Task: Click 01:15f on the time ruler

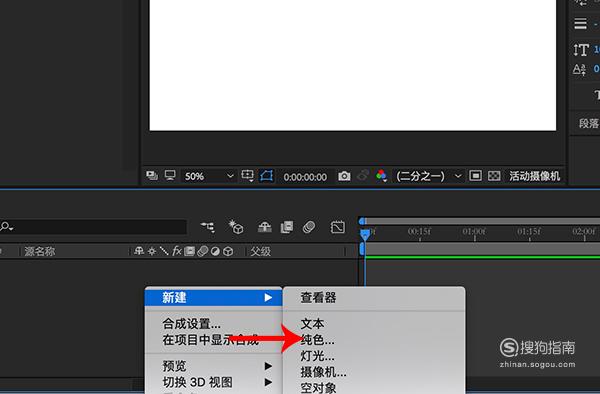Action: [x=529, y=231]
